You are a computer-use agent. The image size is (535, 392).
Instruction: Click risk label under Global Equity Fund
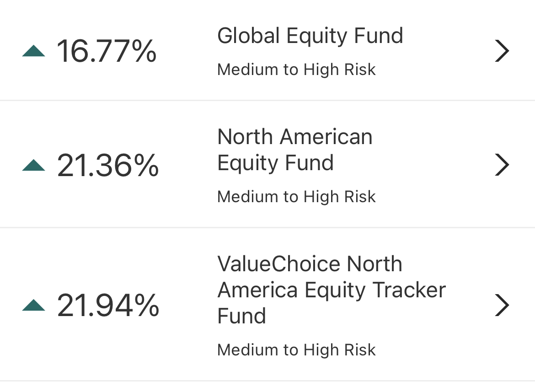296,70
